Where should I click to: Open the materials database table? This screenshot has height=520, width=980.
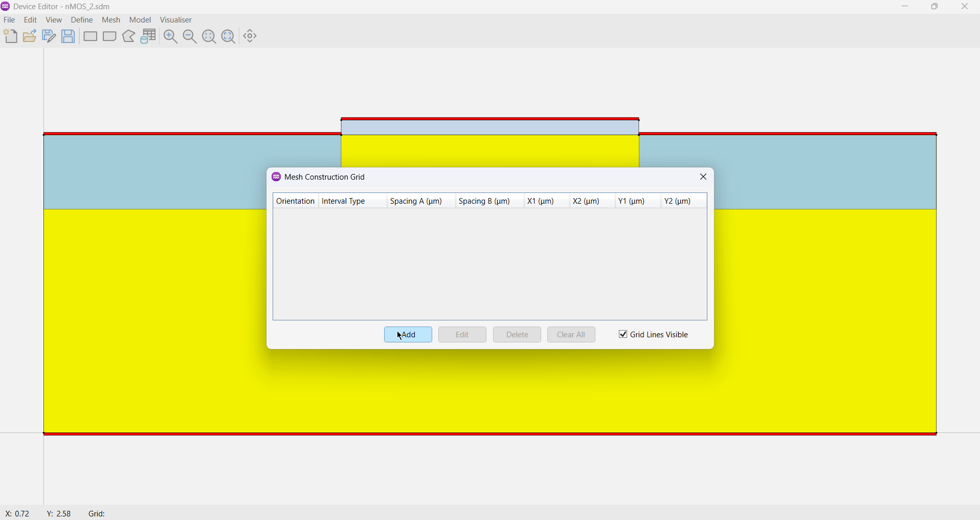coord(149,36)
